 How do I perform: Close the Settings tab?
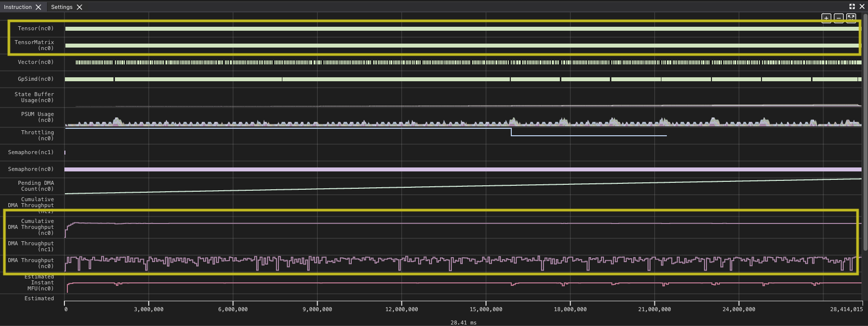pyautogui.click(x=79, y=7)
